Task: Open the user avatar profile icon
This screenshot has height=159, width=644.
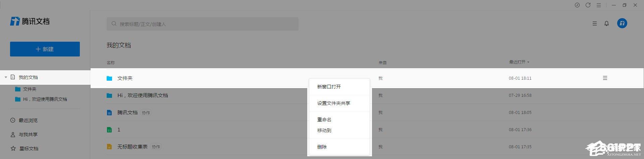Action: pos(622,23)
